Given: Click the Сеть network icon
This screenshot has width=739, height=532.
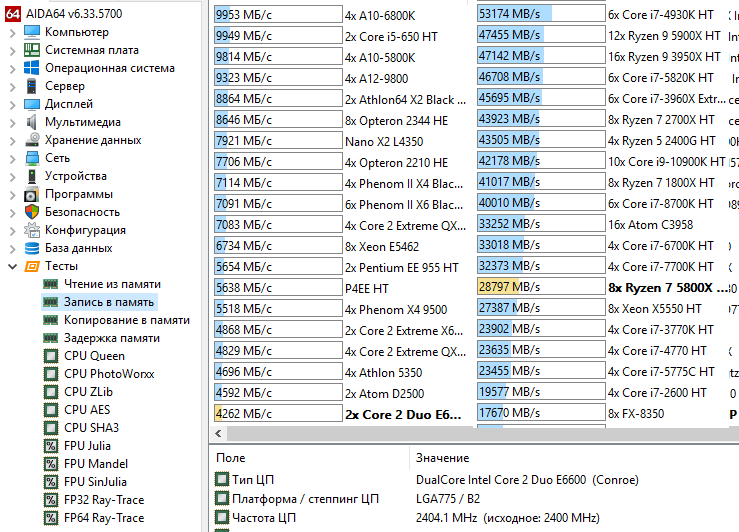Looking at the screenshot, I should click(x=32, y=158).
